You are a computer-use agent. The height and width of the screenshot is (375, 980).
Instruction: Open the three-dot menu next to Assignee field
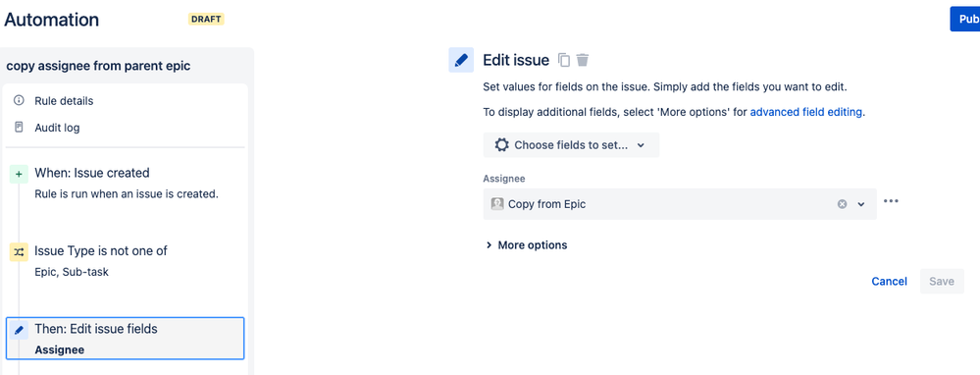tap(892, 201)
